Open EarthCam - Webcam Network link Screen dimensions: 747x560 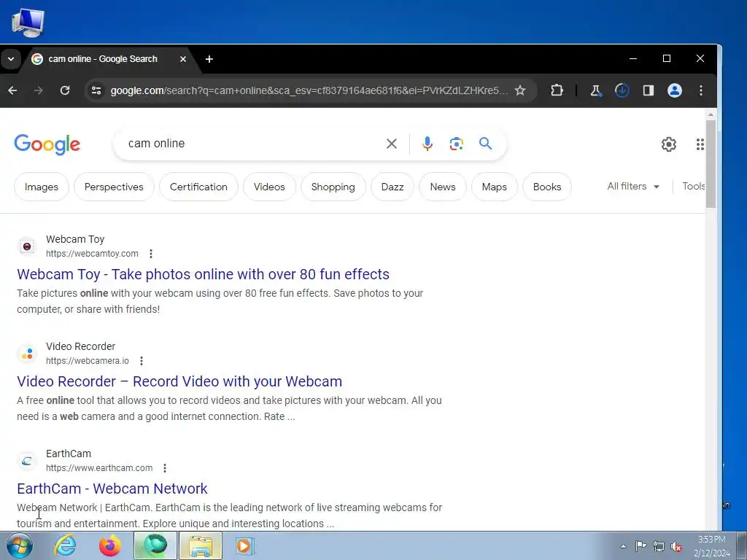112,489
